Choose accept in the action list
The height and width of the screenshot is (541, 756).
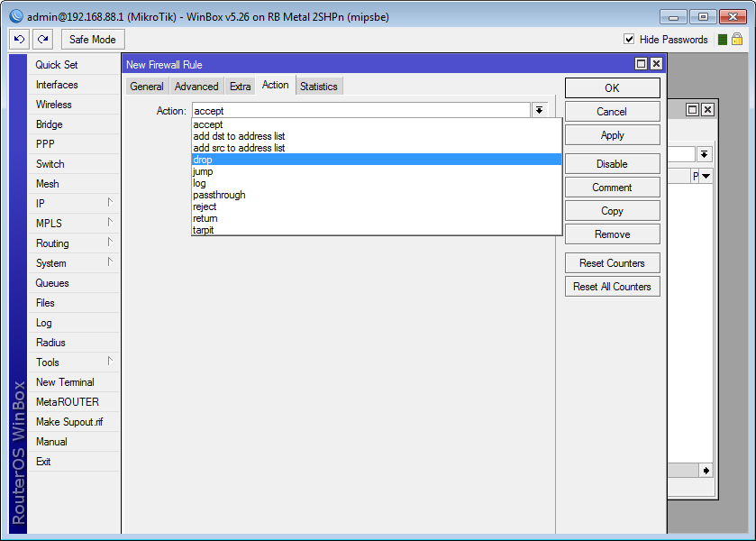pyautogui.click(x=377, y=124)
